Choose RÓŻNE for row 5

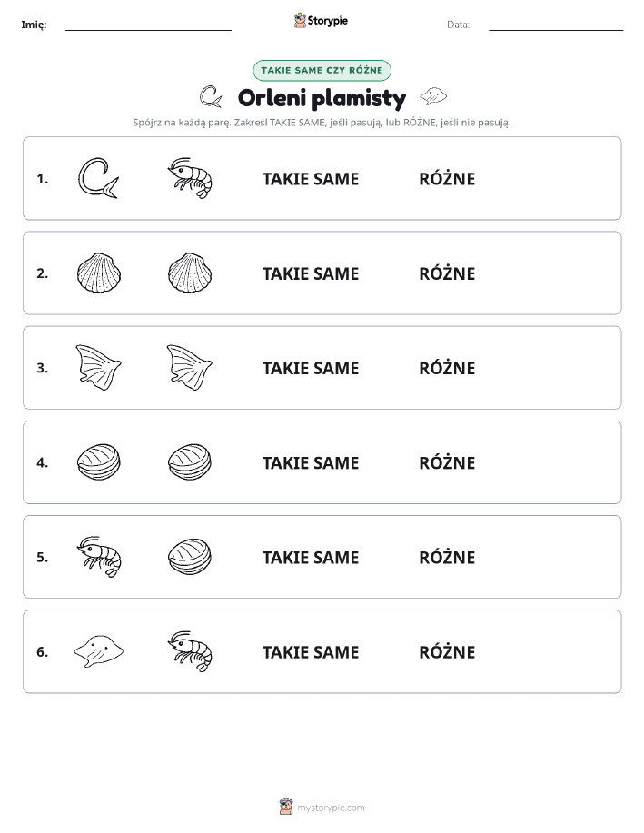(447, 557)
